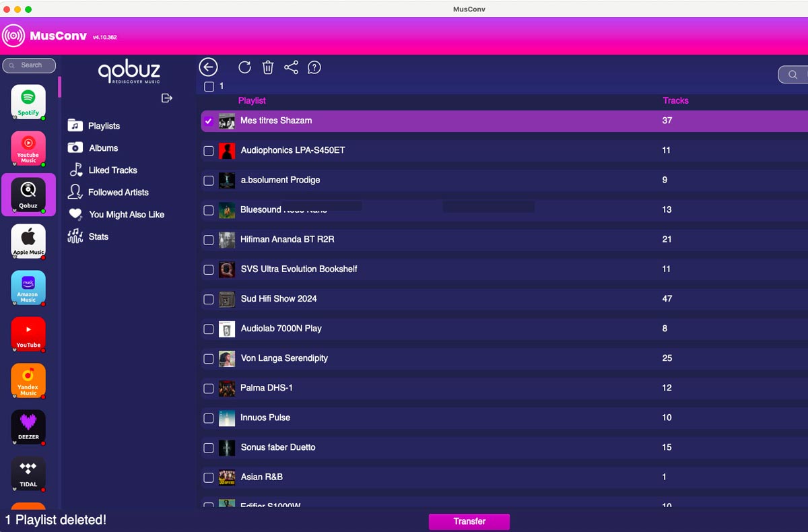Screen dimensions: 808x532
Task: Click the trash delete icon
Action: pos(267,67)
